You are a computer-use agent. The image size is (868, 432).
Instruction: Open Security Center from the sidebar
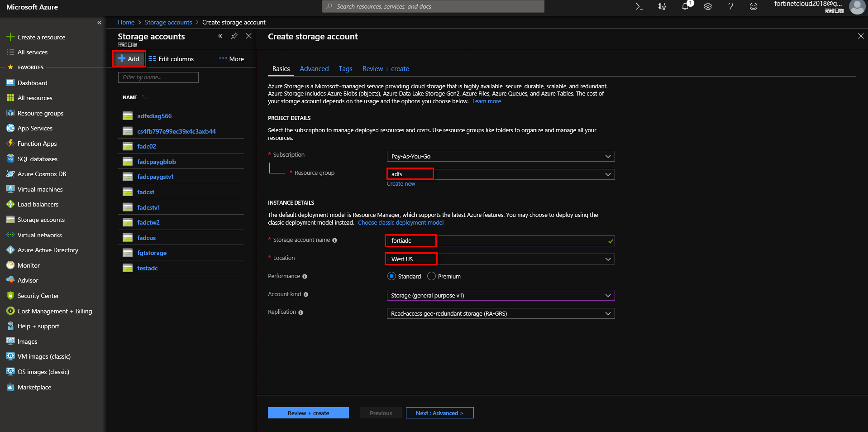[x=37, y=295]
